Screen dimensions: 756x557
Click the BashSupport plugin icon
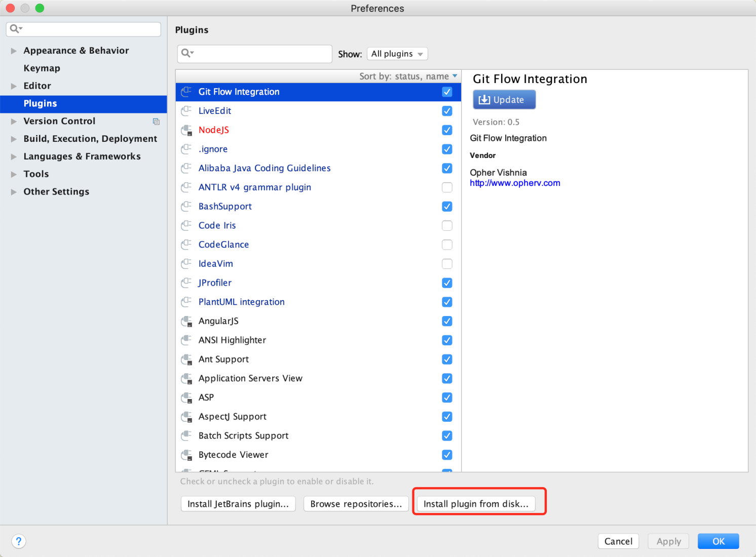(x=186, y=206)
